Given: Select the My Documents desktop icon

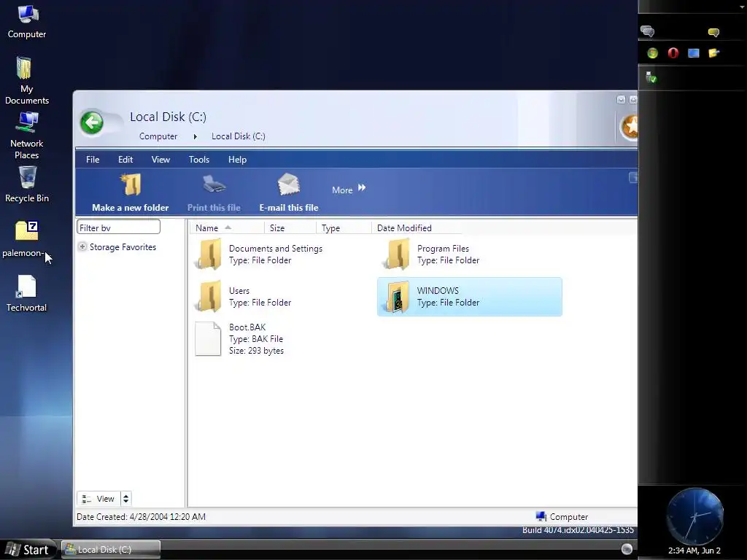Looking at the screenshot, I should pos(27,80).
